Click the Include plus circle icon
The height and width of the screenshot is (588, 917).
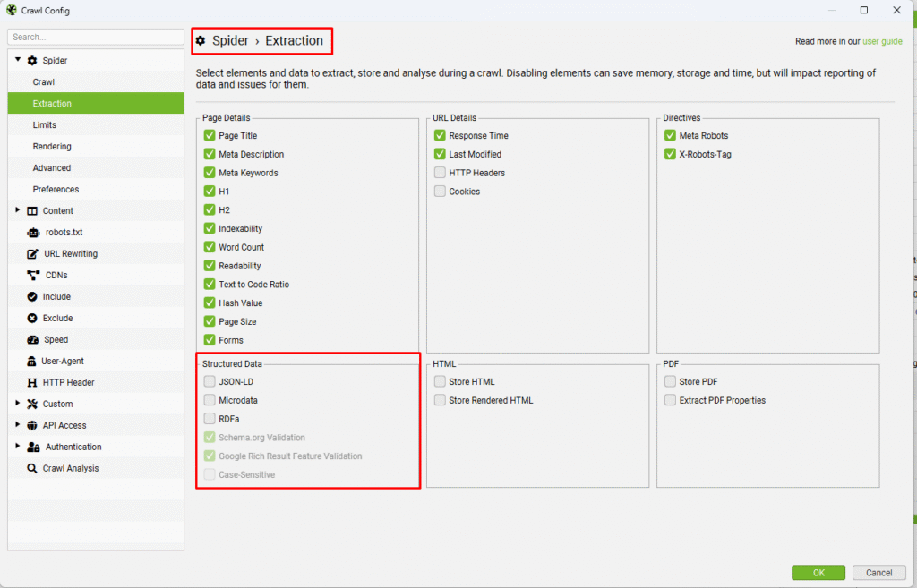pos(33,297)
